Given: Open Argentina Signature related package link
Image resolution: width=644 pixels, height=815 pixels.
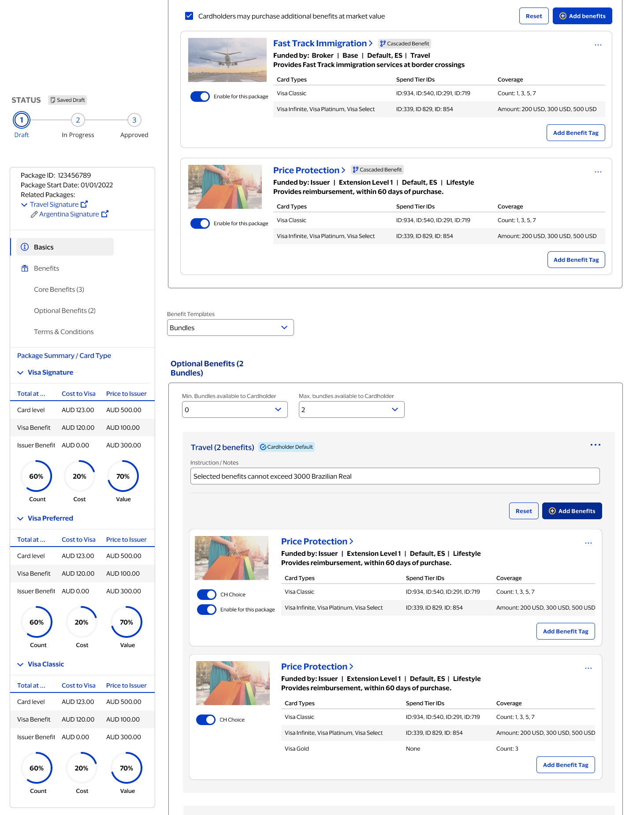Looking at the screenshot, I should pyautogui.click(x=69, y=214).
